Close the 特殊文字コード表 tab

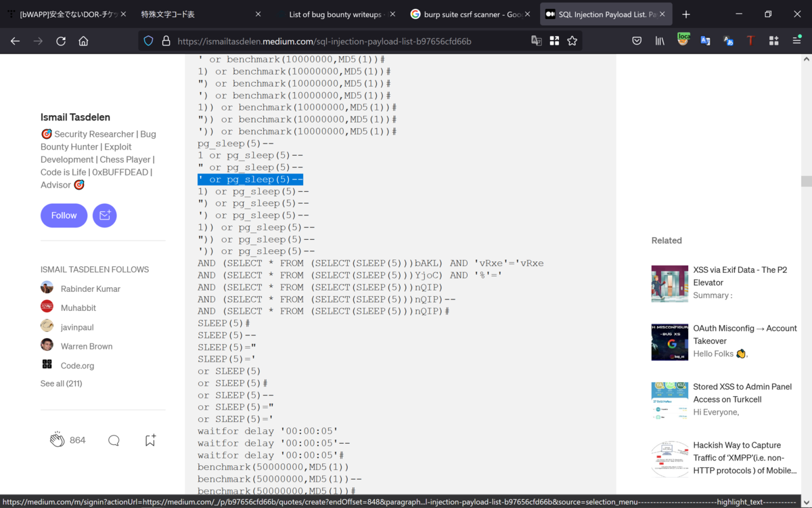pyautogui.click(x=258, y=14)
